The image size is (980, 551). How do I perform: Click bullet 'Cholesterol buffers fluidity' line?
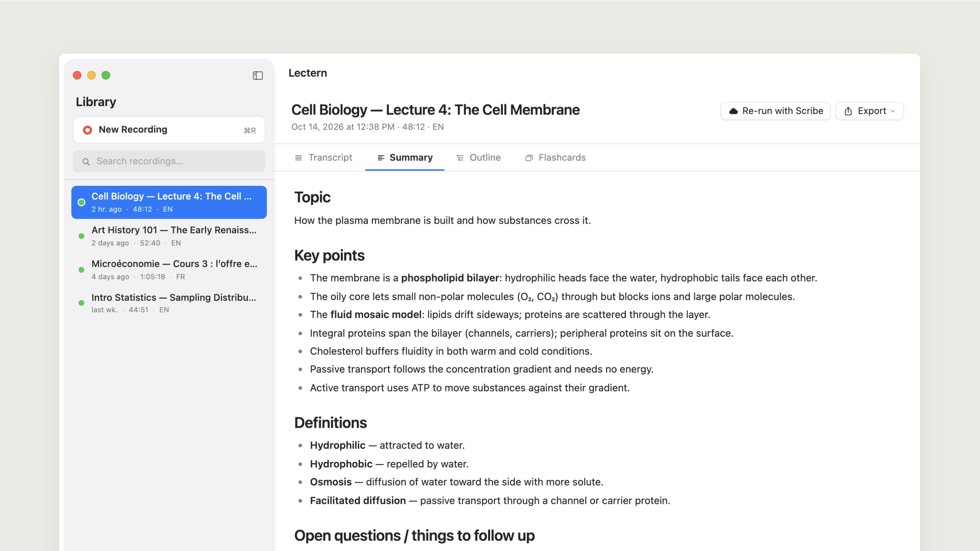click(x=451, y=351)
